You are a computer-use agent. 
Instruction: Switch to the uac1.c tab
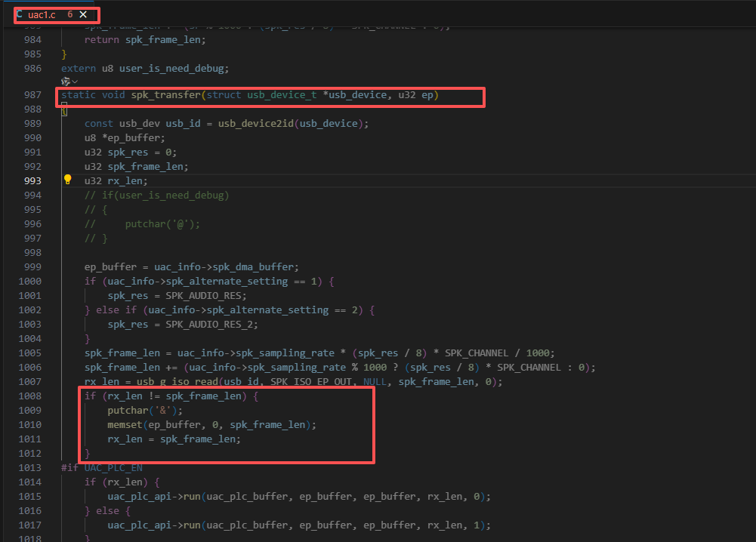[x=42, y=15]
